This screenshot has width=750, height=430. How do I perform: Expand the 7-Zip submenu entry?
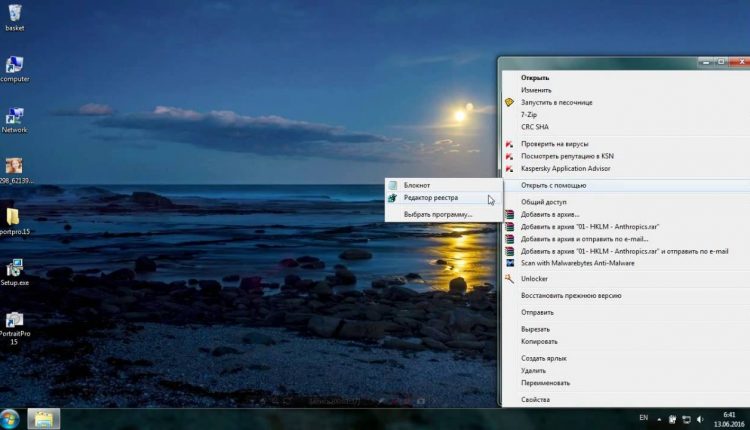[529, 115]
